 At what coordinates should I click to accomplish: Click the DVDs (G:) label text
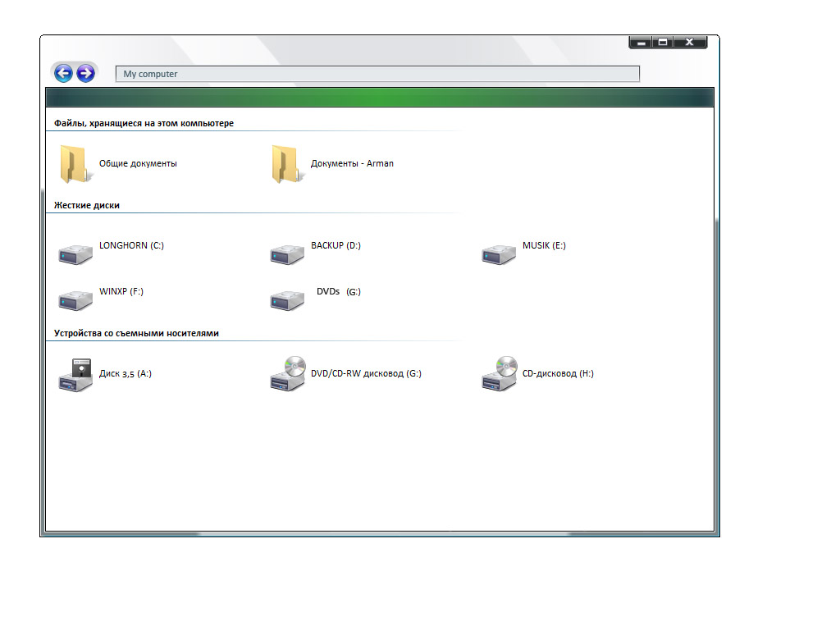coord(339,291)
